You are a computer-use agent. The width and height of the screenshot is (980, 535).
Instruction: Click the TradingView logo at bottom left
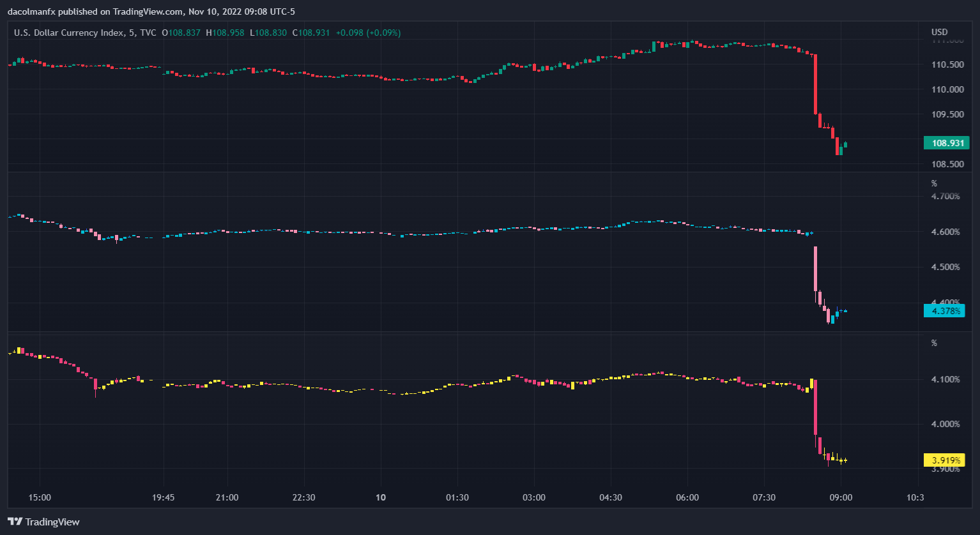click(x=43, y=522)
